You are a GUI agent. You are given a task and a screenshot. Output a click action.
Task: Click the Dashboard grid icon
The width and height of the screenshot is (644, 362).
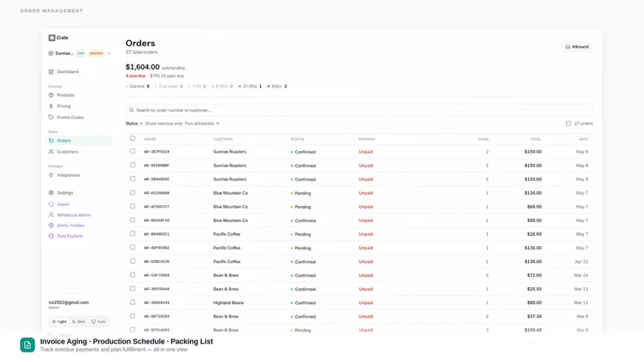point(51,72)
